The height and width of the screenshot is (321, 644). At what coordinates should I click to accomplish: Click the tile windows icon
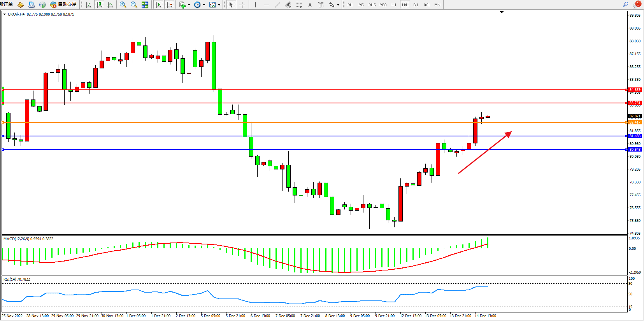point(145,5)
